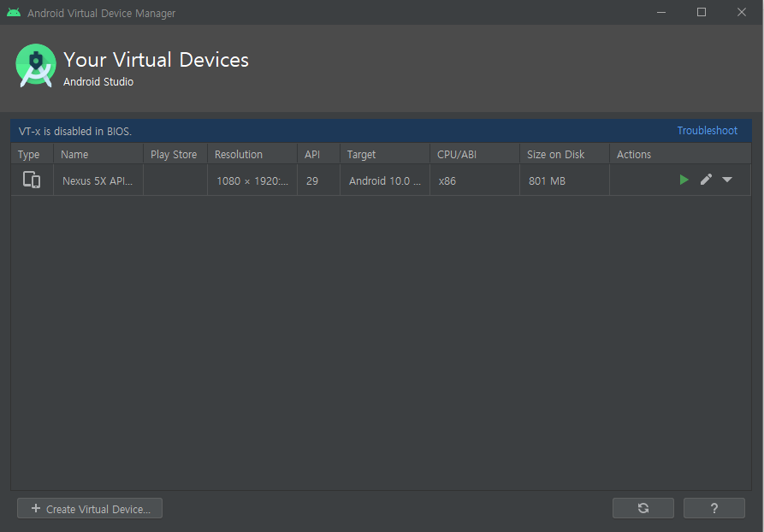Sort by the Type column header

tap(33, 154)
